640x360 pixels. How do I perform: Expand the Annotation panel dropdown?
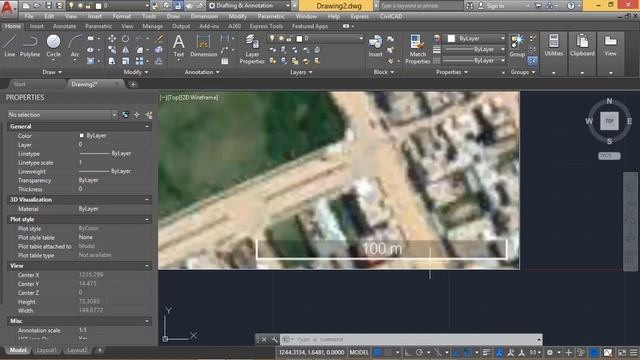(x=202, y=72)
